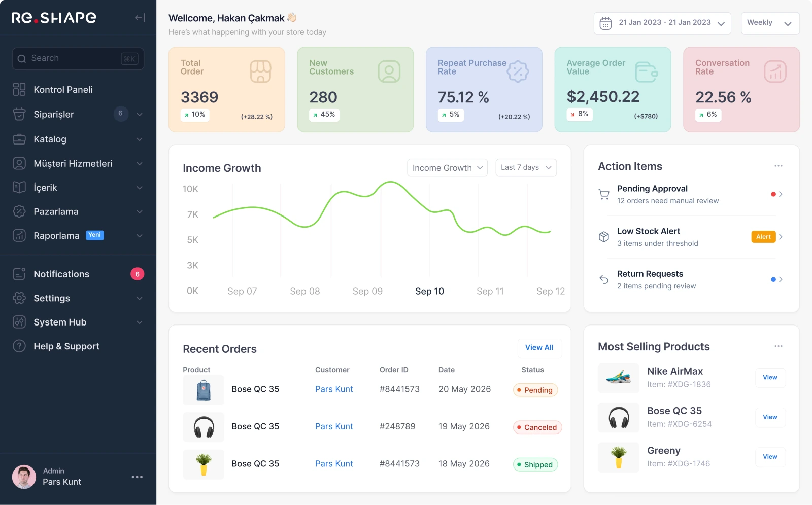The height and width of the screenshot is (505, 812).
Task: Collapse the sidebar using the arrow icon
Action: click(x=140, y=18)
